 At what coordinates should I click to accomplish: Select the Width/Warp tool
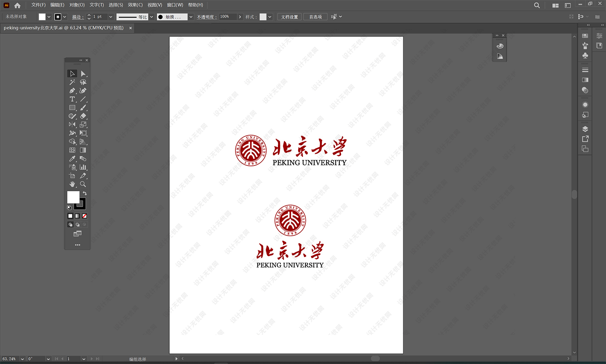coord(72,133)
